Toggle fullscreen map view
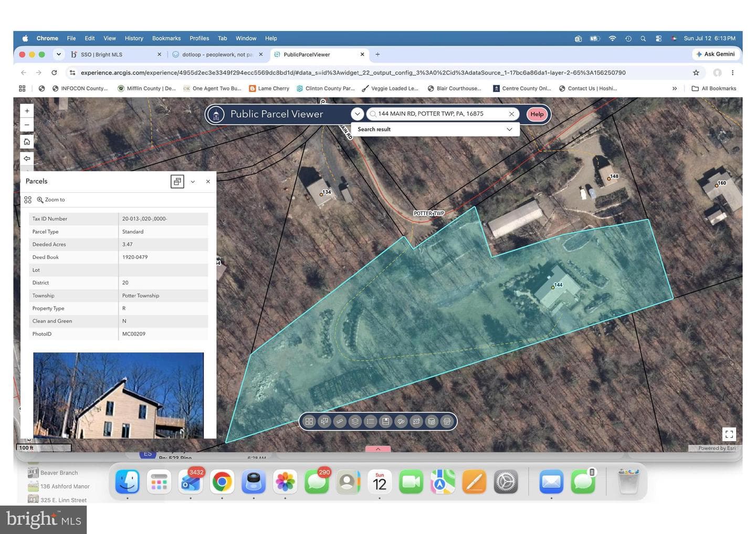The image size is (756, 534). click(729, 434)
